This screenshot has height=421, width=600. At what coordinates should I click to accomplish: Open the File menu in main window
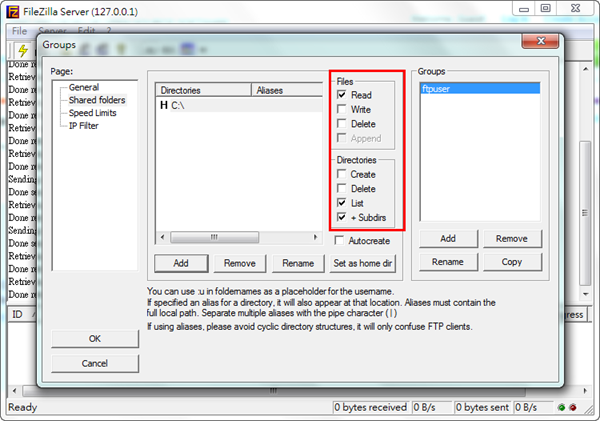19,31
